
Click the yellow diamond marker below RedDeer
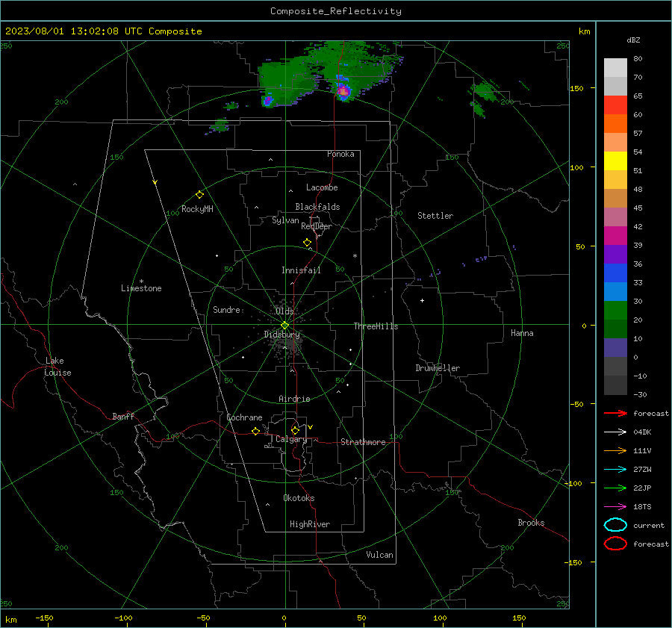[x=308, y=243]
